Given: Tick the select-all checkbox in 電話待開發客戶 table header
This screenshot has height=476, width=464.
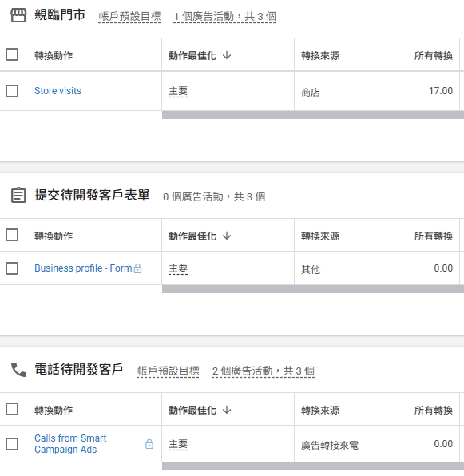Looking at the screenshot, I should pos(12,409).
